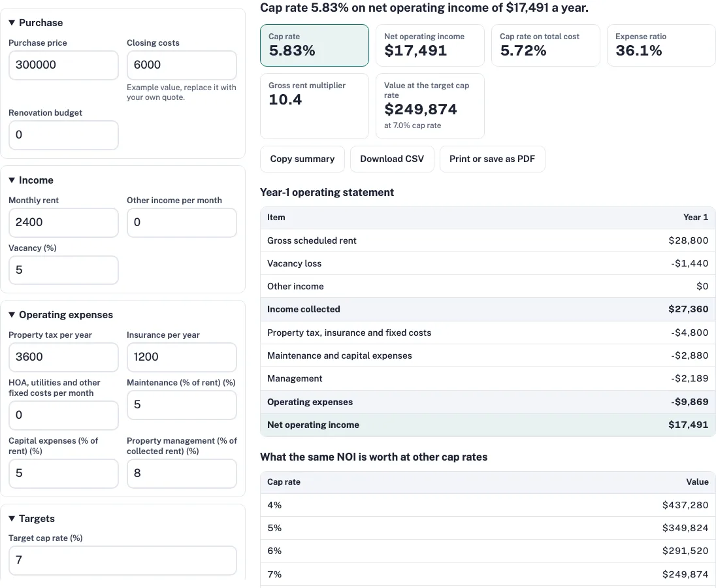Click the Other income per month field

click(x=182, y=222)
